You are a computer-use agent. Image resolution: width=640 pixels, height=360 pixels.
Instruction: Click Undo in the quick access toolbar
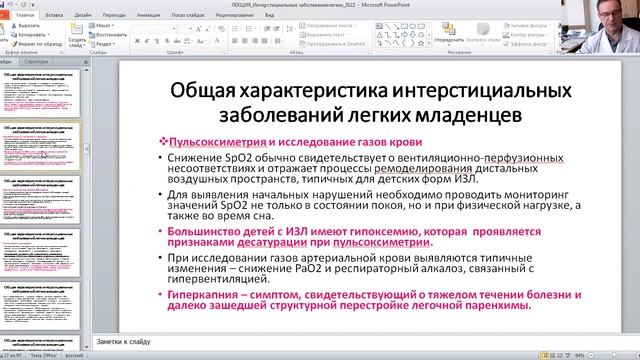(11, 5)
